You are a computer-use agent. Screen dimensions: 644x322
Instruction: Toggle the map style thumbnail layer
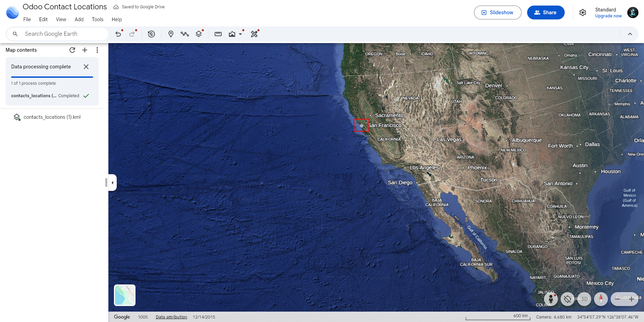point(125,295)
